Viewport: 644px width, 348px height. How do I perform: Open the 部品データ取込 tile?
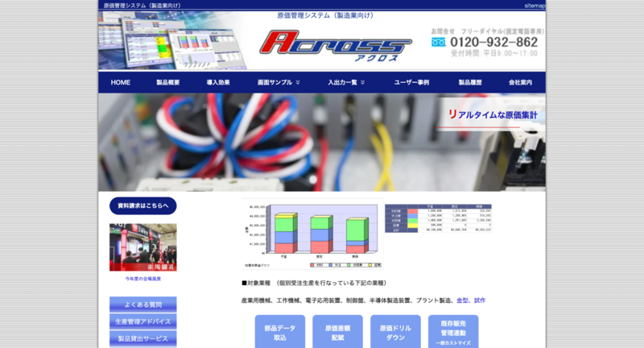280,332
